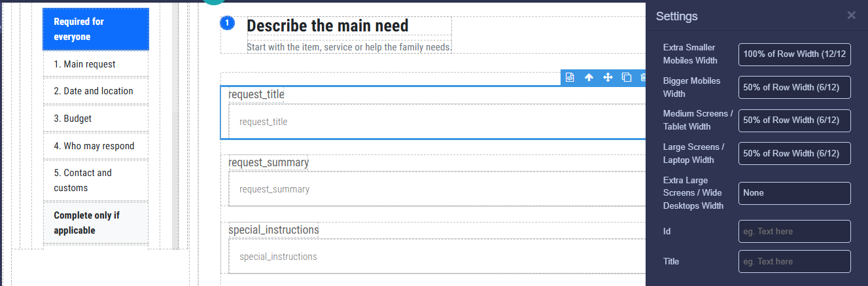The height and width of the screenshot is (286, 868).
Task: Open the code editor icon in the element toolbar
Action: click(x=570, y=77)
